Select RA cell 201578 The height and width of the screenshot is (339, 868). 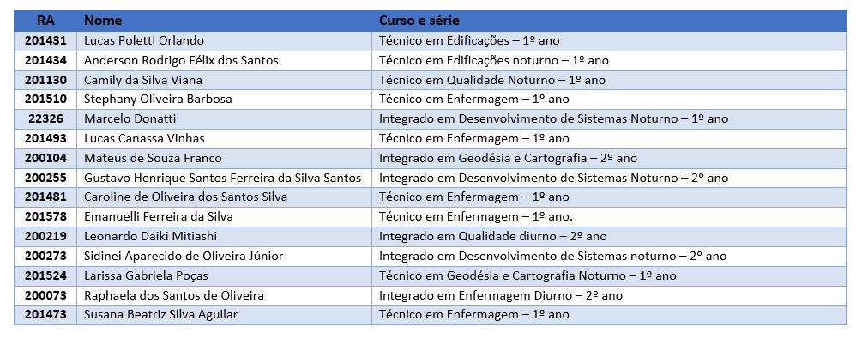point(45,216)
